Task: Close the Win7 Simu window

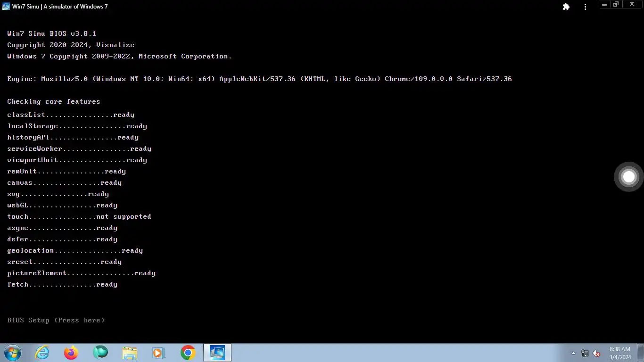Action: tap(632, 4)
